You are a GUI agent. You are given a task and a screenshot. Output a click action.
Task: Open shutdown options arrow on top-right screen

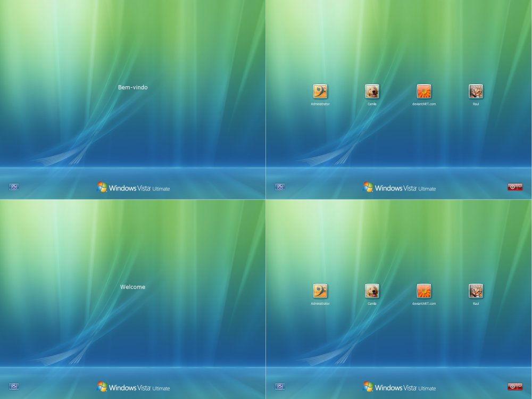[x=520, y=187]
